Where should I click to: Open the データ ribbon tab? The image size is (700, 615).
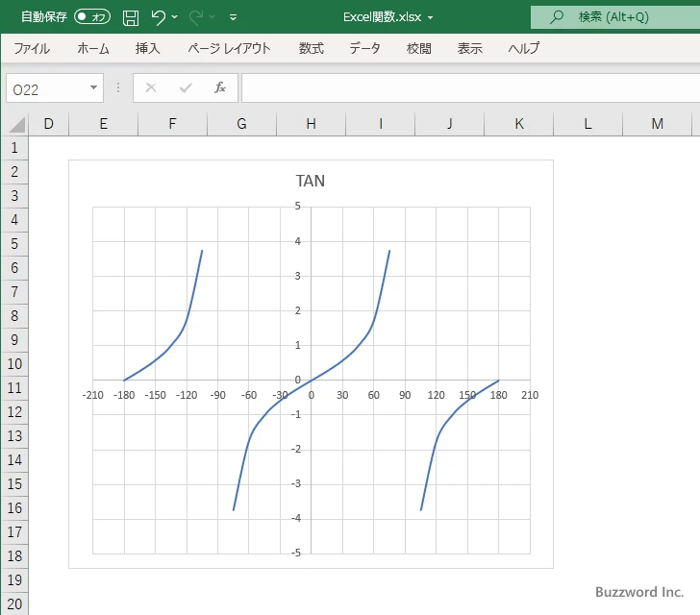click(x=364, y=48)
